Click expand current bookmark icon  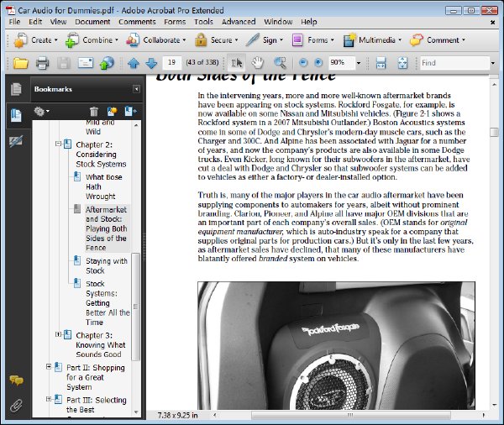(x=130, y=112)
